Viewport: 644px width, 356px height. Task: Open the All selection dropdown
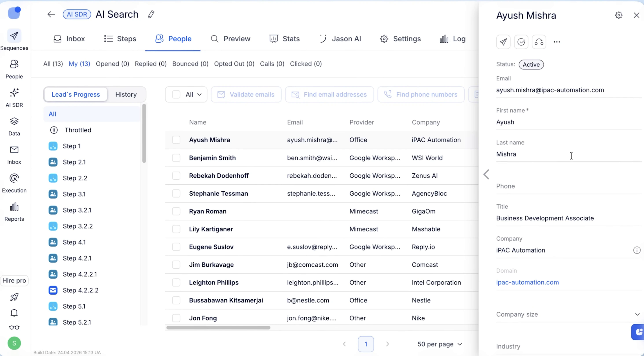pyautogui.click(x=194, y=94)
